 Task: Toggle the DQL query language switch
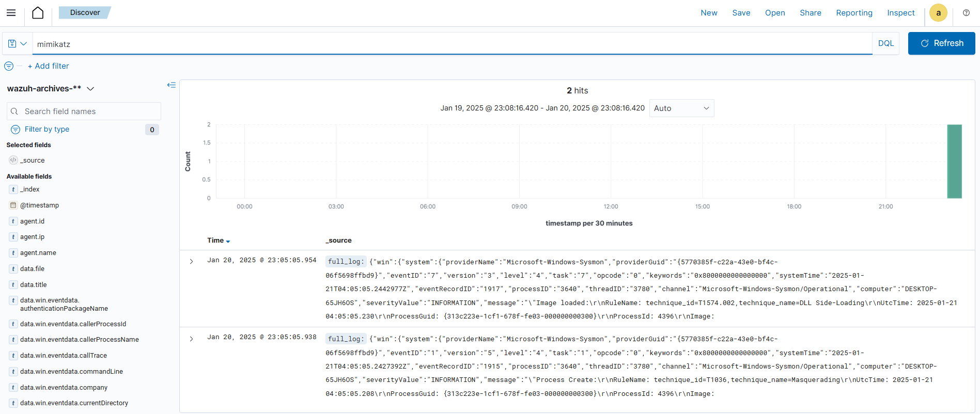885,43
